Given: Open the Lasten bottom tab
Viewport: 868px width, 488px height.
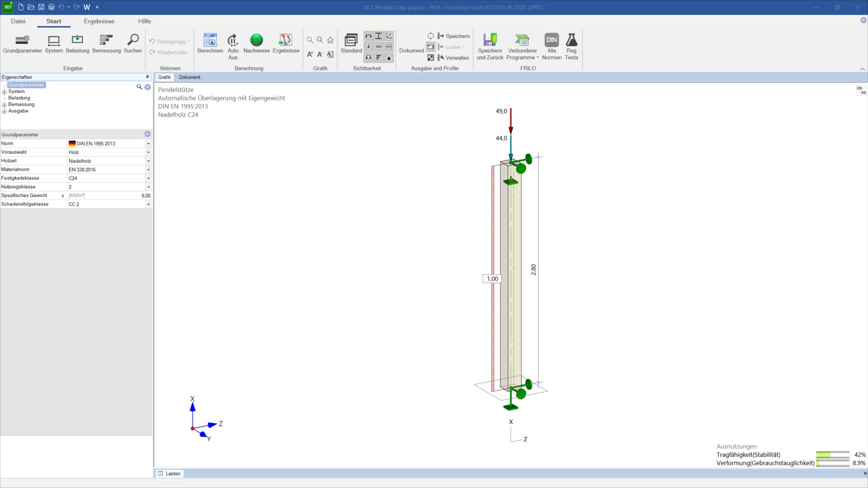Looking at the screenshot, I should (x=169, y=474).
